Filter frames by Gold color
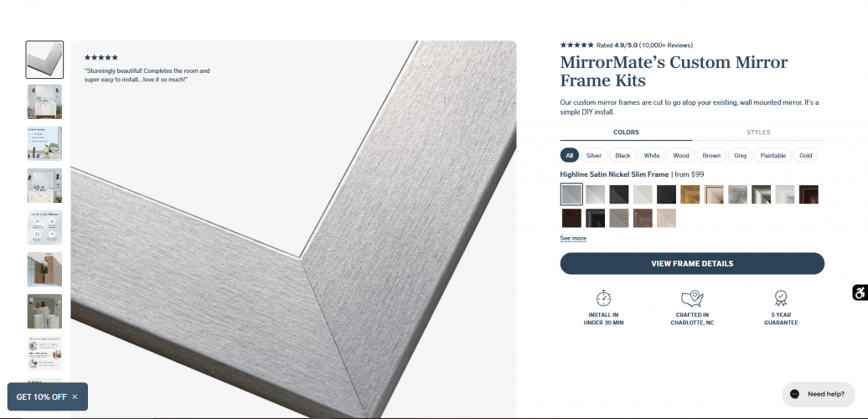Screen dimensions: 868x419 [x=805, y=156]
